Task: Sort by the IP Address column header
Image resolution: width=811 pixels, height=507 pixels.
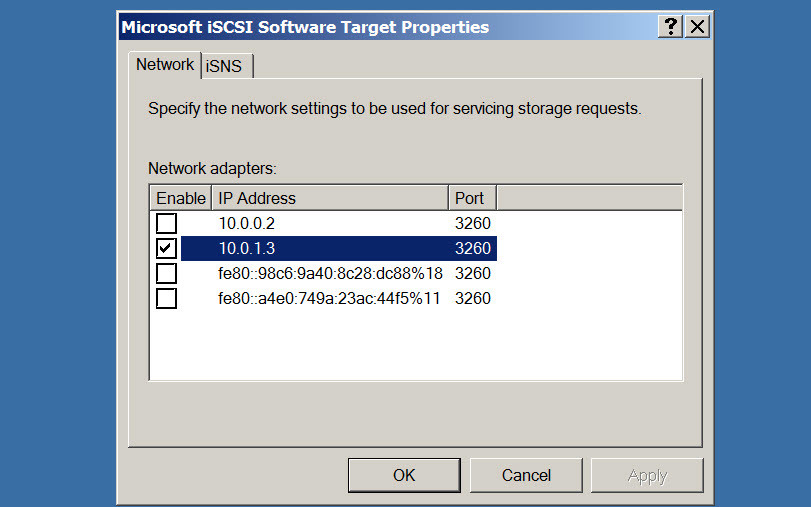Action: click(x=330, y=198)
